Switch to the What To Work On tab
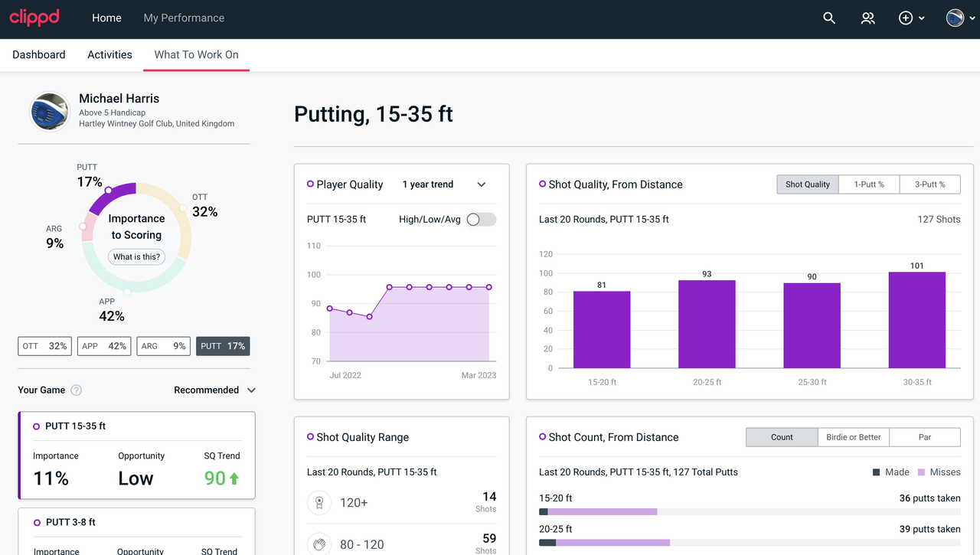980x555 pixels. (196, 54)
